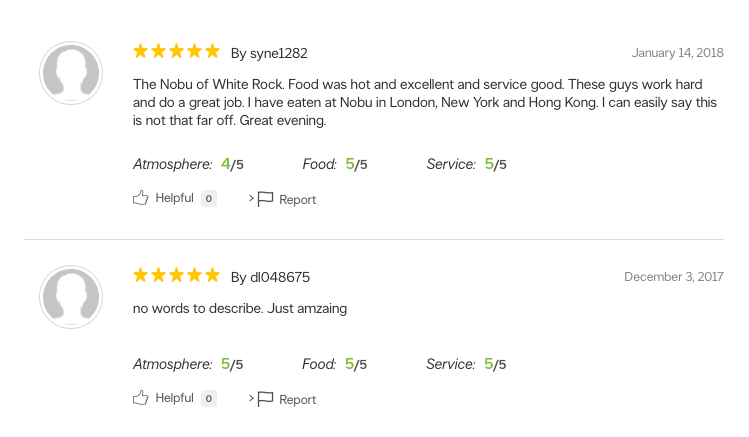Expand chevron beside Report on second review
Image resolution: width=749 pixels, height=437 pixels.
(251, 398)
